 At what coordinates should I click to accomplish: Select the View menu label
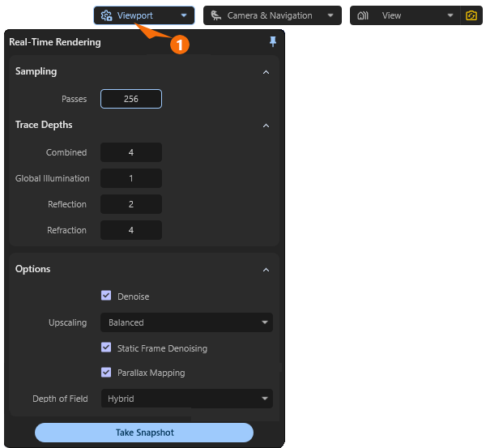pyautogui.click(x=391, y=15)
